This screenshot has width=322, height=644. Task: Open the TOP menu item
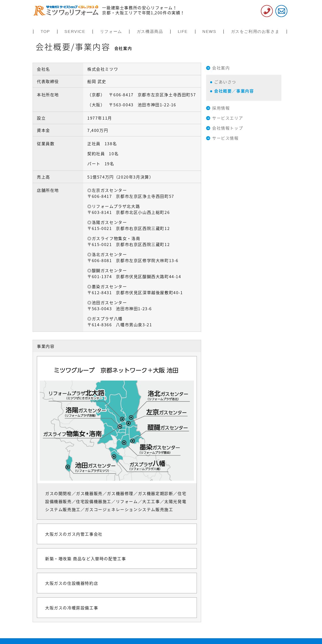45,31
